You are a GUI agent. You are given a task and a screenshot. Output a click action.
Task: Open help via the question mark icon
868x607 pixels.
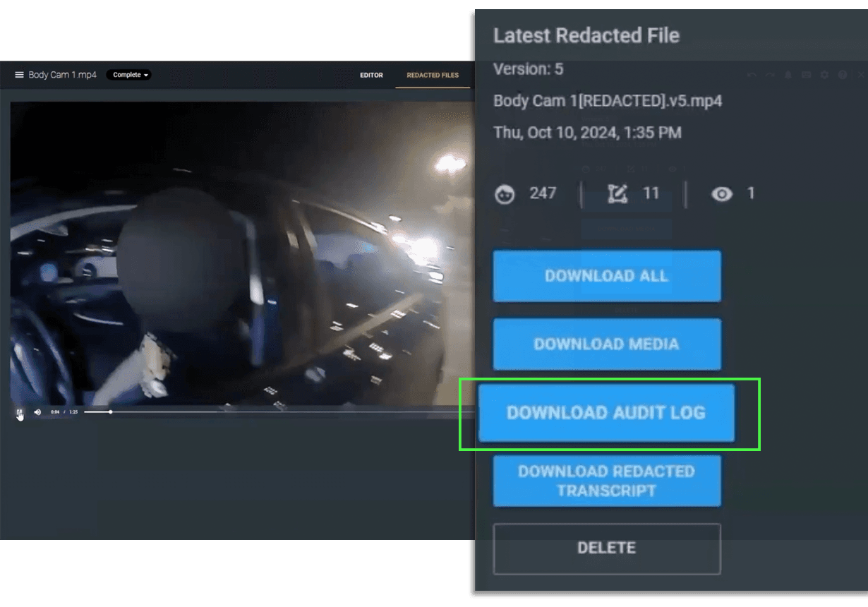(843, 75)
